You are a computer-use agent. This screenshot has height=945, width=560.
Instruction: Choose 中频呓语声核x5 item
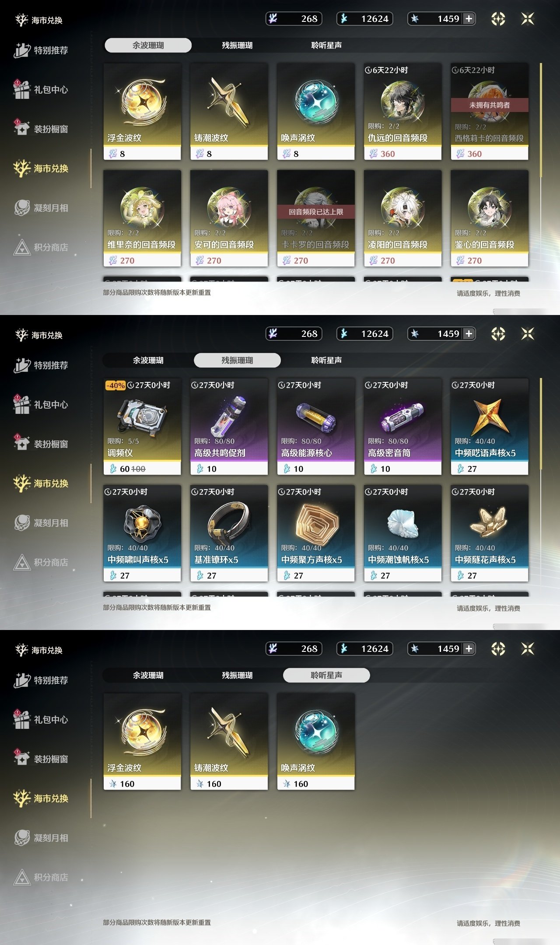[x=490, y=427]
